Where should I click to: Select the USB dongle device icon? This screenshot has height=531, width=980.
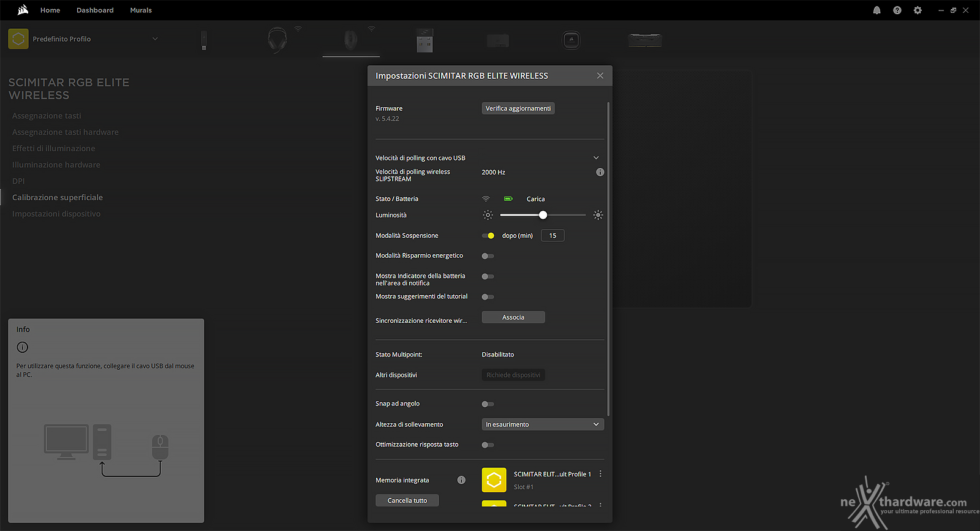coord(424,40)
